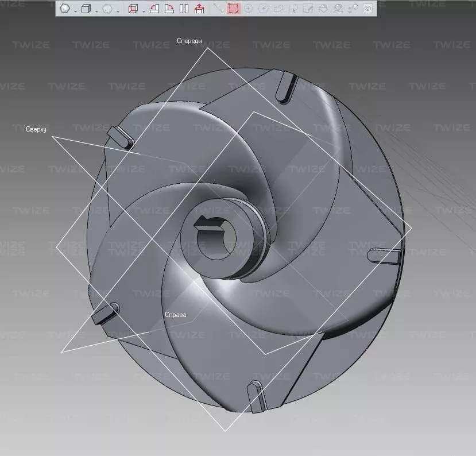Click the red L-shaped view icon with the block at its upper right
Viewport: 476px width, 456px height.
(x=154, y=9)
